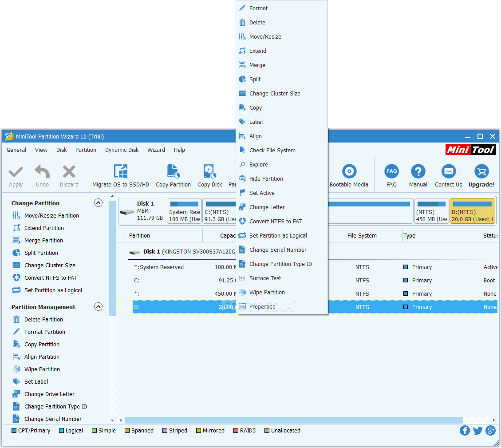
Task: Click Move/Resize Partition in sidebar
Action: [46, 215]
